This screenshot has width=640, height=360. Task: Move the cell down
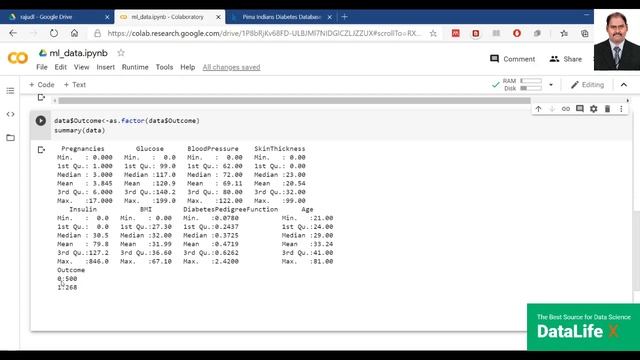(552, 109)
